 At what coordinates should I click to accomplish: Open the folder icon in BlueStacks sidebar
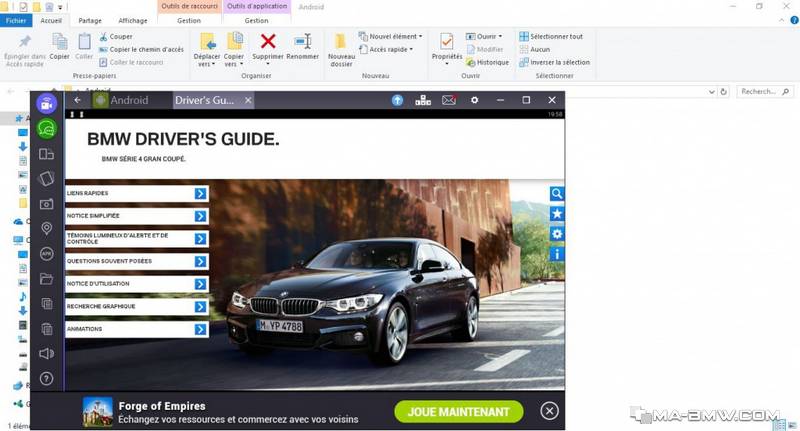[x=46, y=278]
